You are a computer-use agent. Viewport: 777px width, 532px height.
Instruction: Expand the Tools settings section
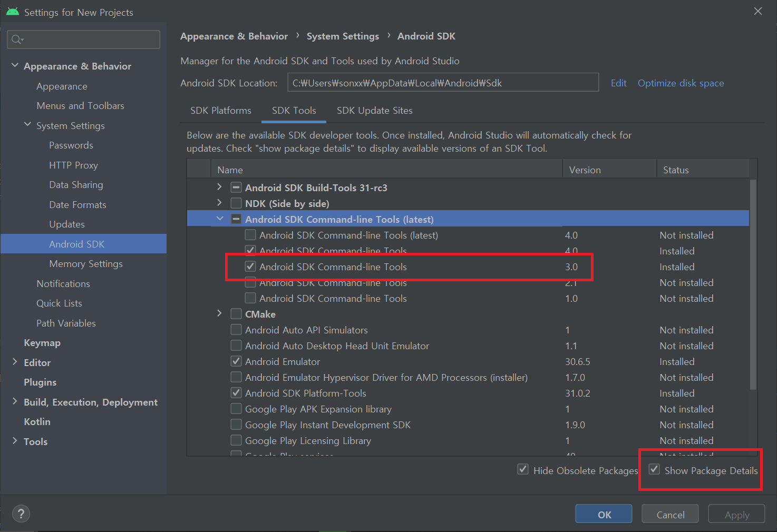15,441
